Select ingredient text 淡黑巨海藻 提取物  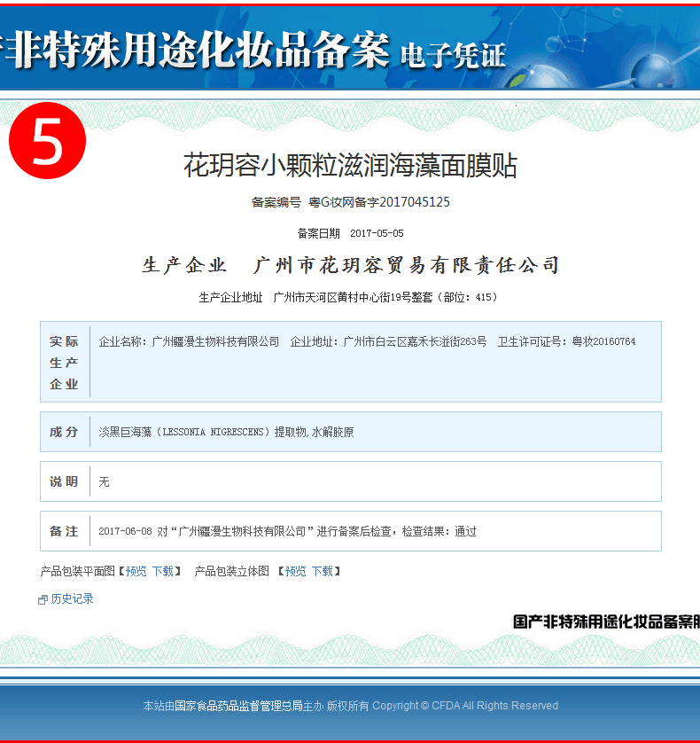(x=203, y=432)
